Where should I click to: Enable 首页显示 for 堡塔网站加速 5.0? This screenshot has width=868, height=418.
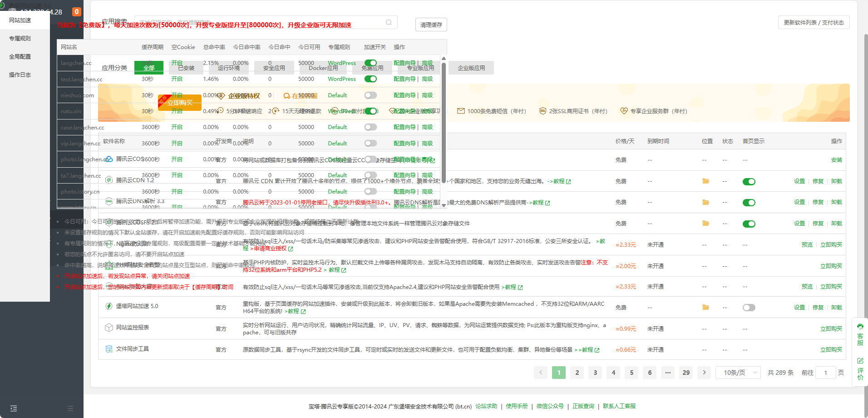pyautogui.click(x=749, y=308)
